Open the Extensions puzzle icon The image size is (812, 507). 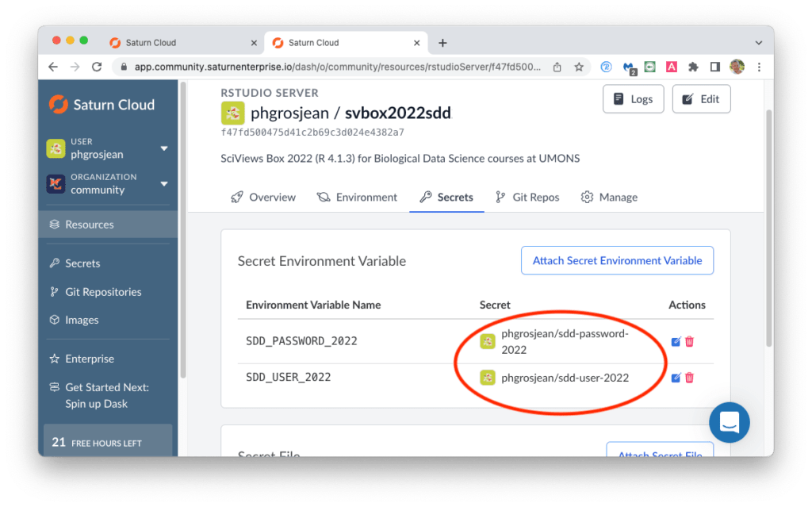693,67
